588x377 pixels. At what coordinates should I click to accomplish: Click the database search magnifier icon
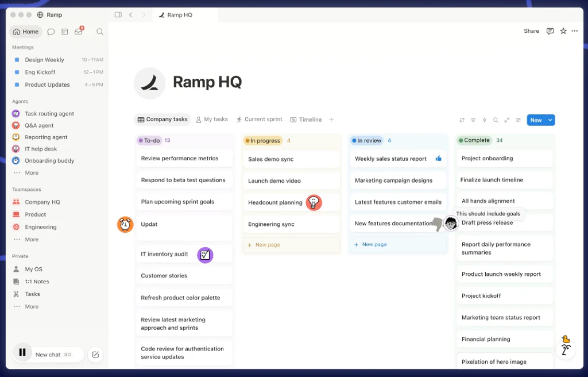[x=496, y=120]
